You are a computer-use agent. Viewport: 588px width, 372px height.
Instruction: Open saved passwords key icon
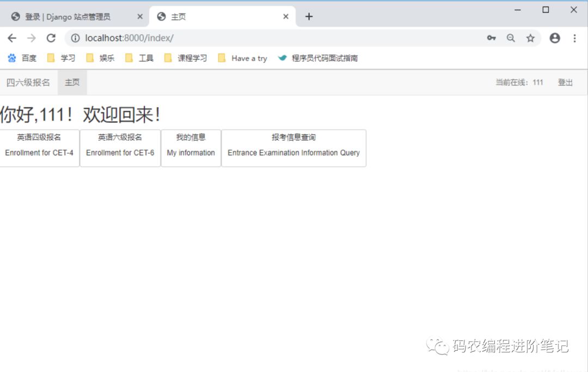click(x=491, y=38)
